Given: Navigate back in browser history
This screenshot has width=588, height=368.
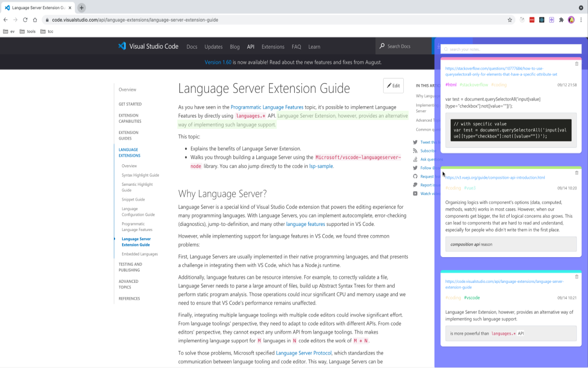Looking at the screenshot, I should [6, 20].
